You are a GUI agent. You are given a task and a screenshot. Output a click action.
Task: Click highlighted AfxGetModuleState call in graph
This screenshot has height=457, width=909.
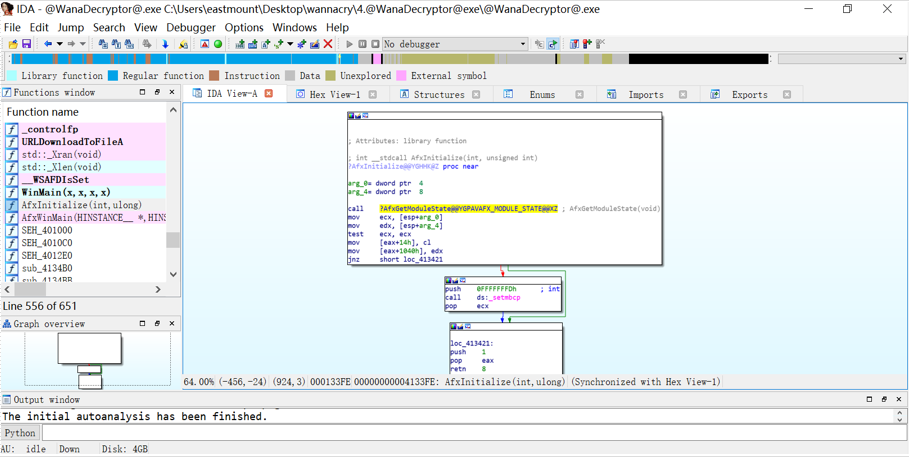click(468, 208)
